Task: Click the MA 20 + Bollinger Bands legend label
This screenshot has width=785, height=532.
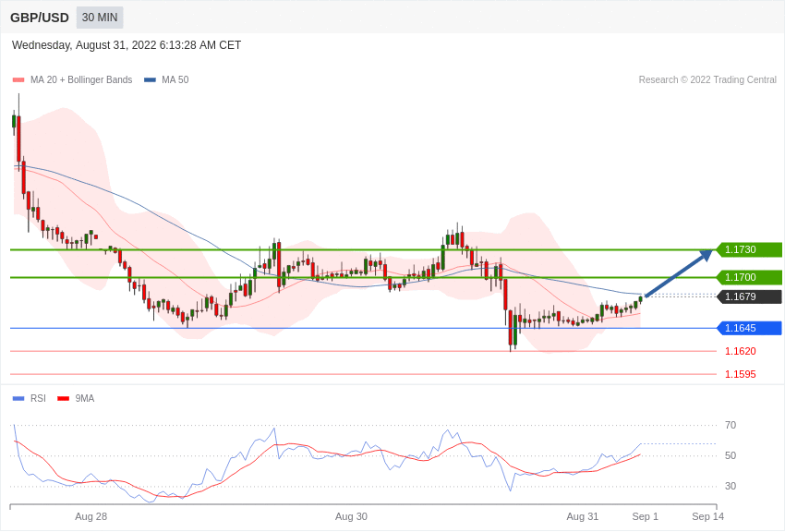Action: click(81, 79)
